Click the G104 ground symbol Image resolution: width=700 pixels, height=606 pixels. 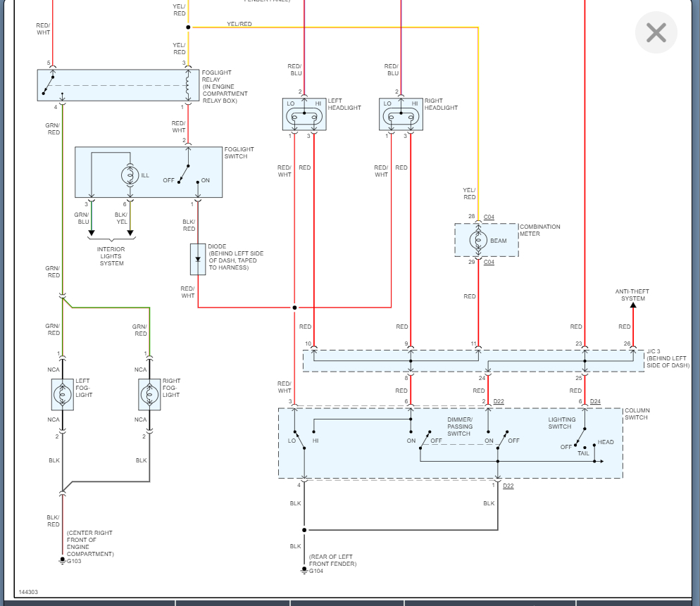pyautogui.click(x=304, y=570)
